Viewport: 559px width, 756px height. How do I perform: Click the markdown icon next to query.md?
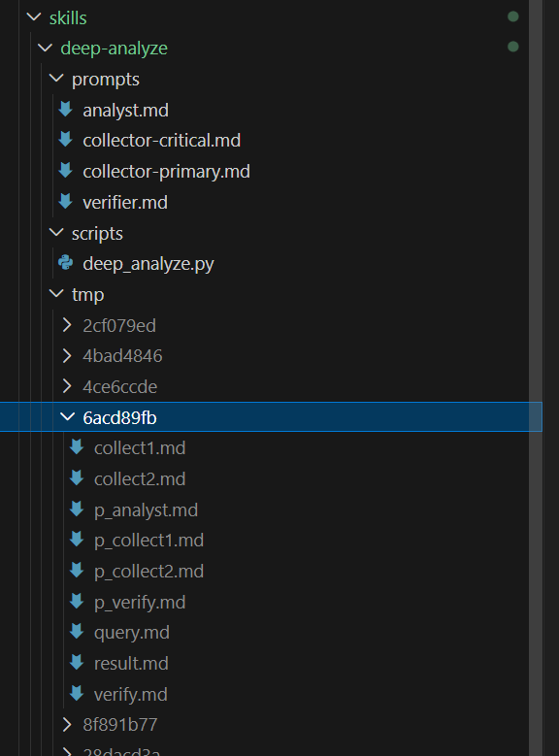coord(77,632)
